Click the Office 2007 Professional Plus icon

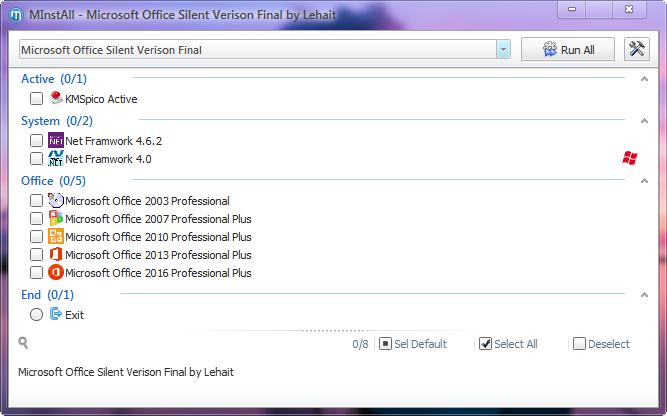[x=56, y=218]
